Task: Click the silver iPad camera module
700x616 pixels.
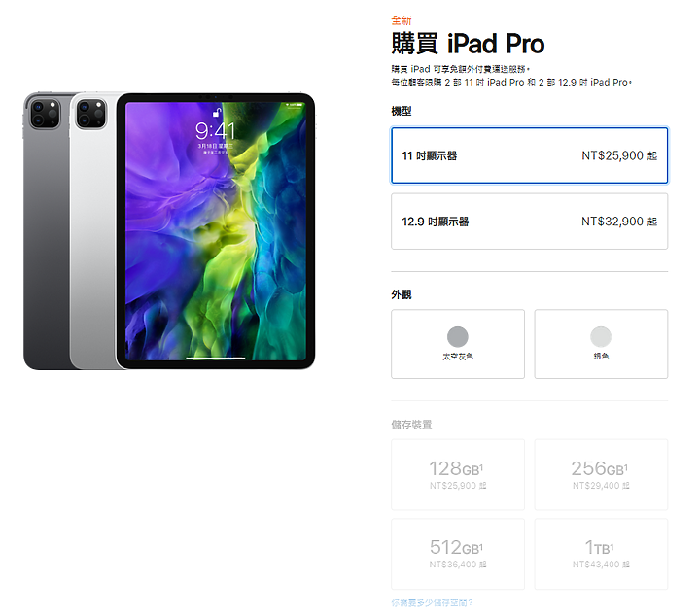Action: pos(91,115)
